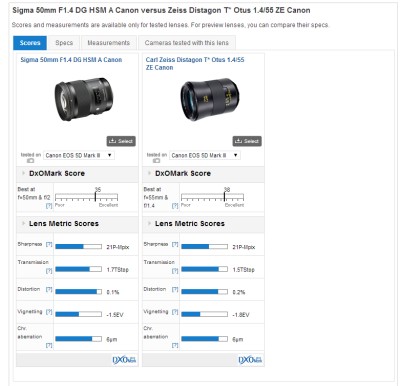
Task: Open the Measurements tab
Action: pos(109,43)
